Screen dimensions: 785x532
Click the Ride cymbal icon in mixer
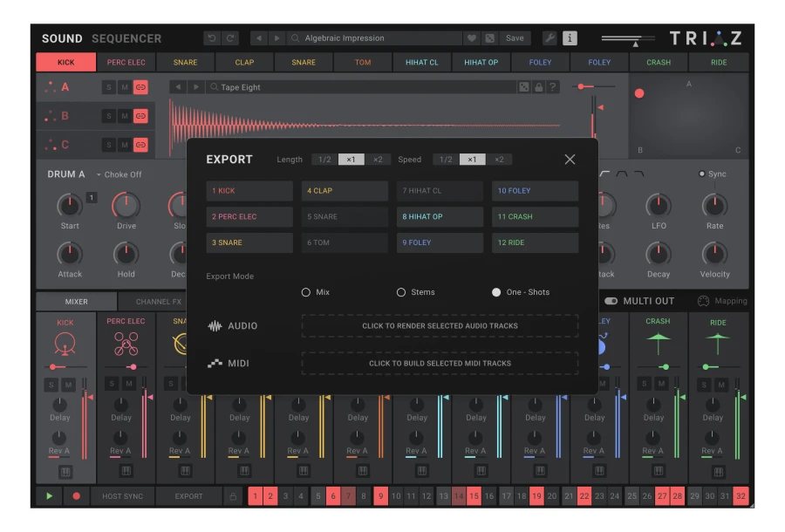tap(718, 344)
